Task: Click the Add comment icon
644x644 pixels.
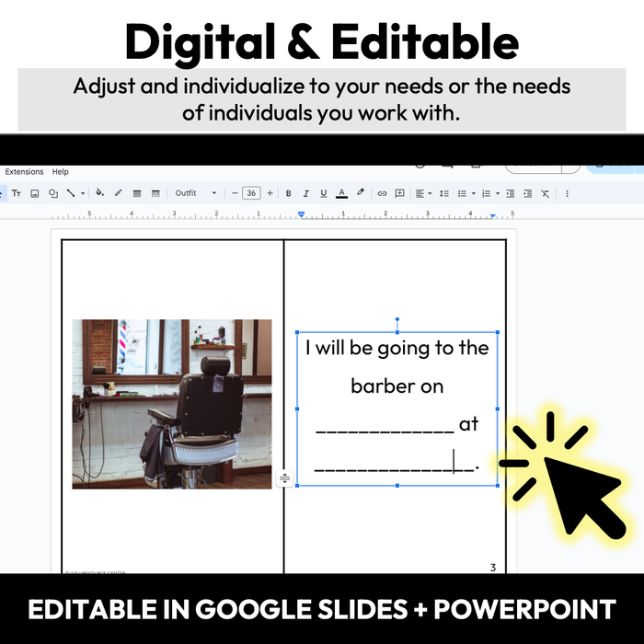Action: click(400, 193)
